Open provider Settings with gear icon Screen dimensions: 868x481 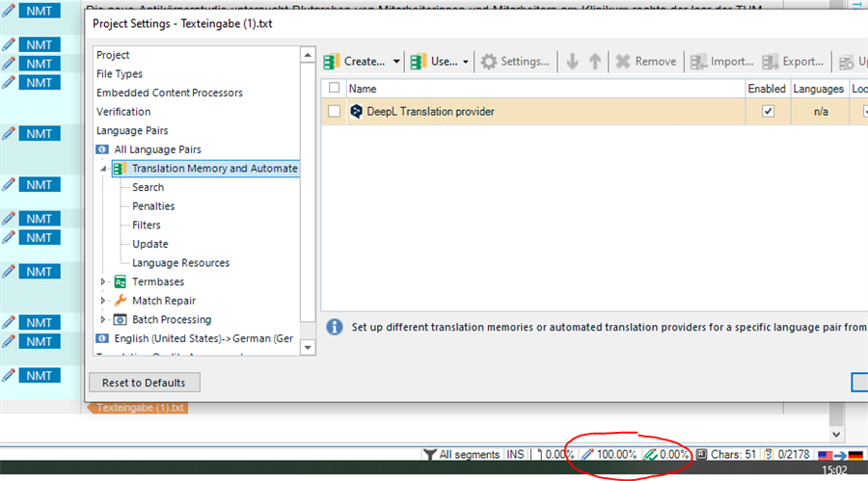point(515,62)
